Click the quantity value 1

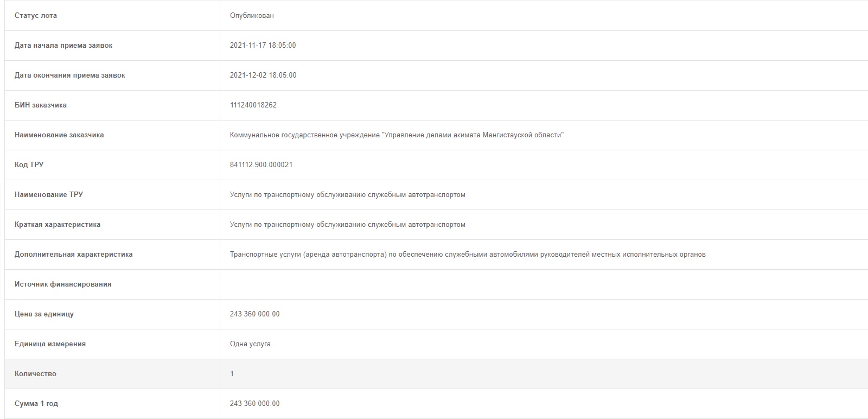tap(232, 374)
